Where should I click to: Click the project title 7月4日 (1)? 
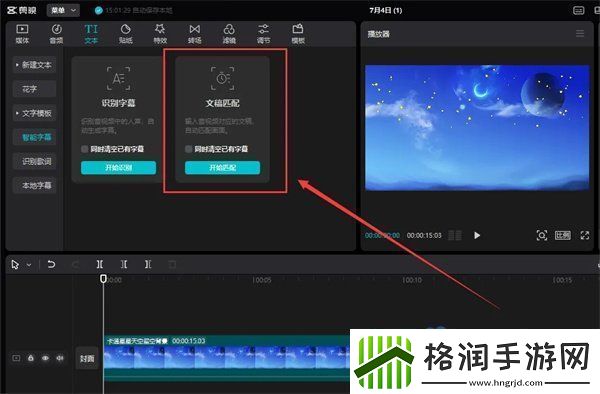pyautogui.click(x=386, y=10)
